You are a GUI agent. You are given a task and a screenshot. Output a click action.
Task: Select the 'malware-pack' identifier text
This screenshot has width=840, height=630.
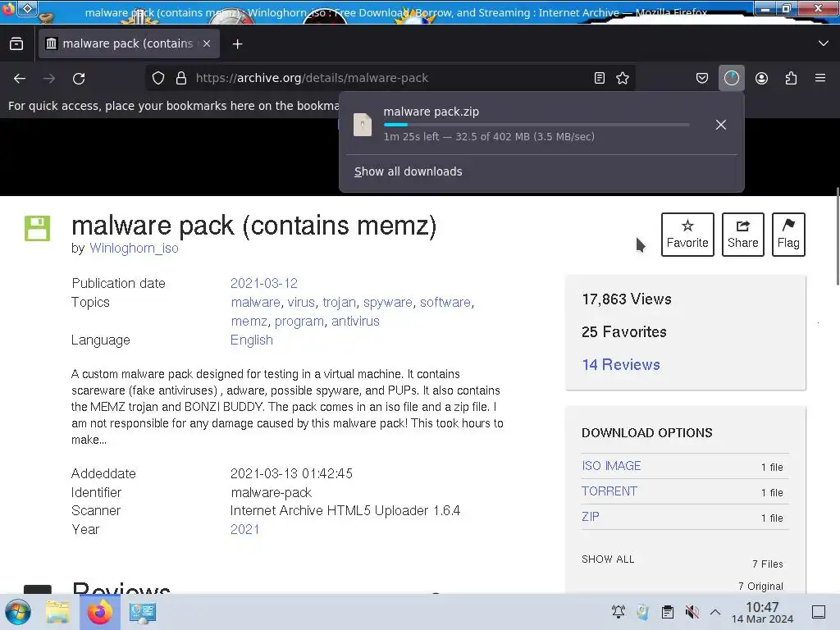[x=271, y=492]
